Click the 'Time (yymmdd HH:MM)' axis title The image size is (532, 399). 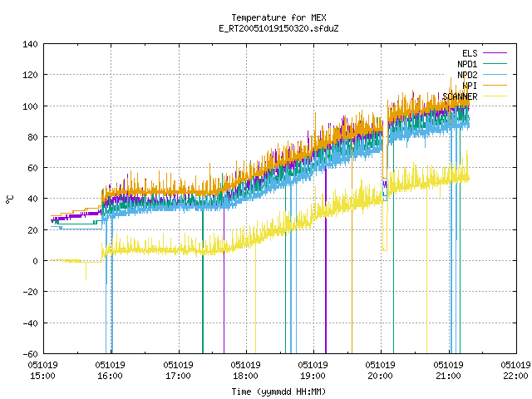(x=279, y=392)
